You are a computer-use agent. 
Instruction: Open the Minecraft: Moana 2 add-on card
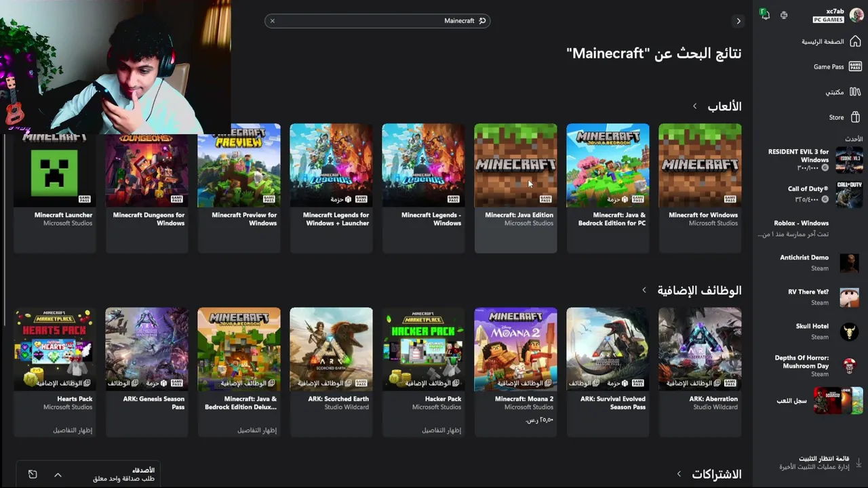pyautogui.click(x=515, y=371)
